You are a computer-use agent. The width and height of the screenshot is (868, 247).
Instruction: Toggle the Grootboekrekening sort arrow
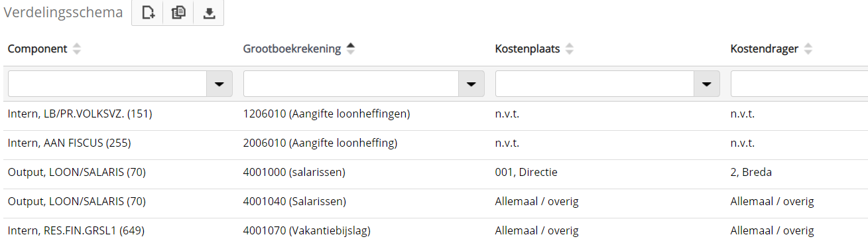tap(351, 49)
